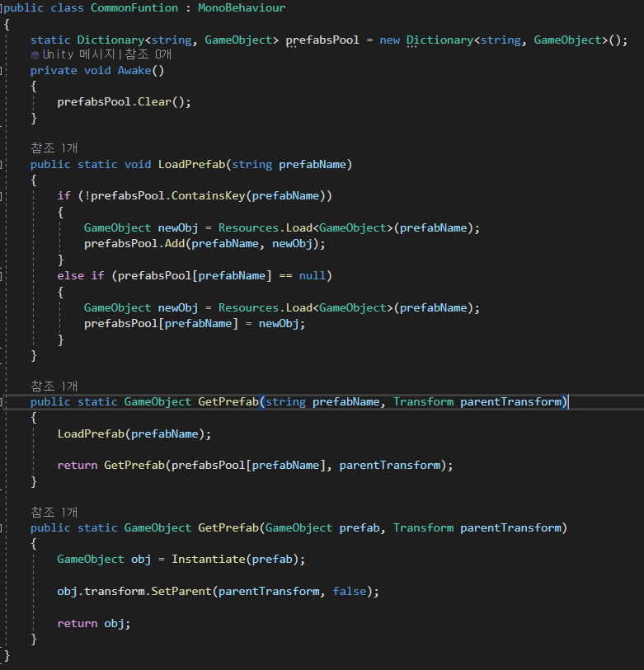Click the 'null' keyword
The image size is (644, 670).
313,275
